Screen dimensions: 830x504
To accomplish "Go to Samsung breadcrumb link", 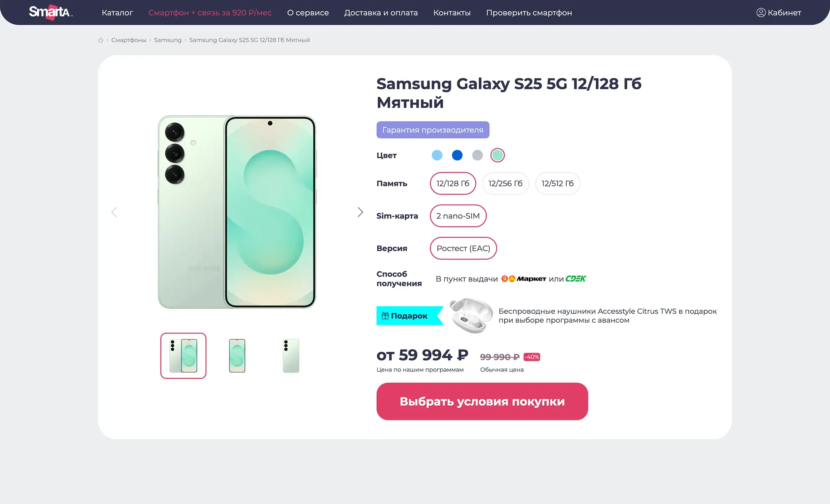I will [x=167, y=40].
